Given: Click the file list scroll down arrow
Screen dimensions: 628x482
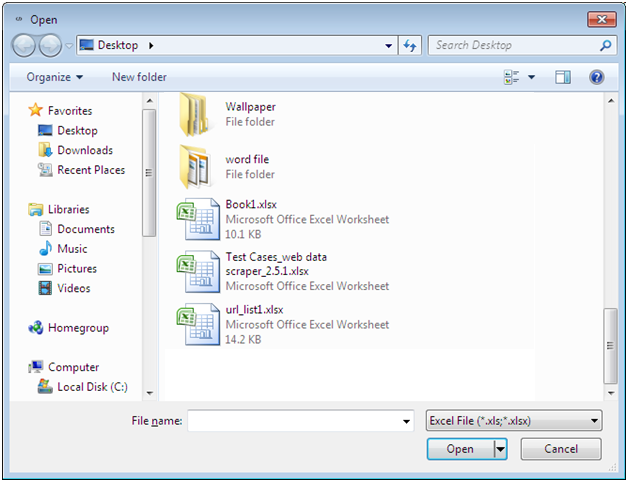Looking at the screenshot, I should coord(610,393).
